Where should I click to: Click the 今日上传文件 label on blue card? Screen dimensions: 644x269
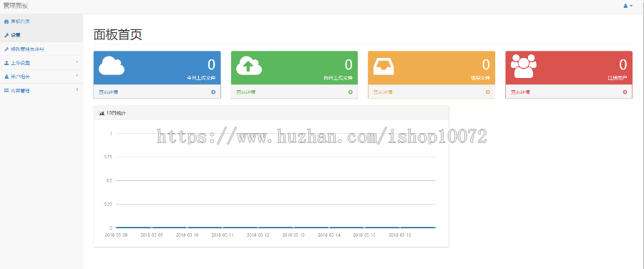201,77
